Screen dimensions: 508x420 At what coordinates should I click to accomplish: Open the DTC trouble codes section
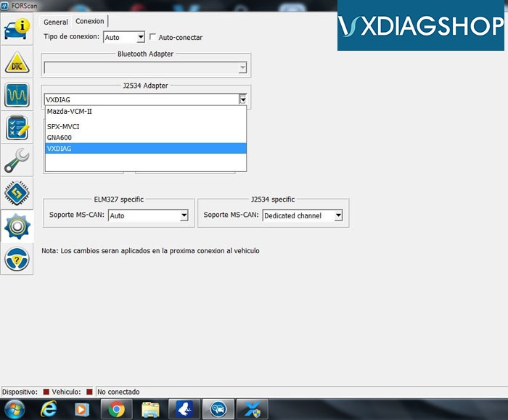pyautogui.click(x=16, y=62)
